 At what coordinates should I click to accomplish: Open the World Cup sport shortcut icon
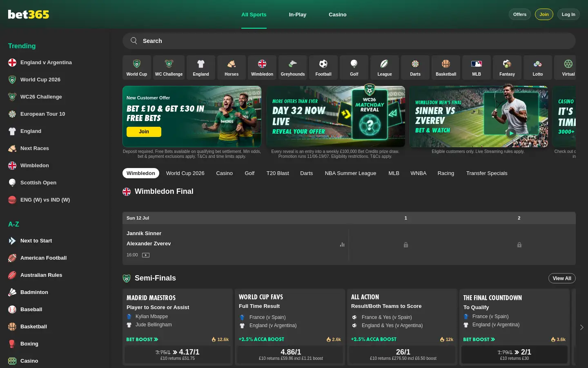tap(136, 67)
